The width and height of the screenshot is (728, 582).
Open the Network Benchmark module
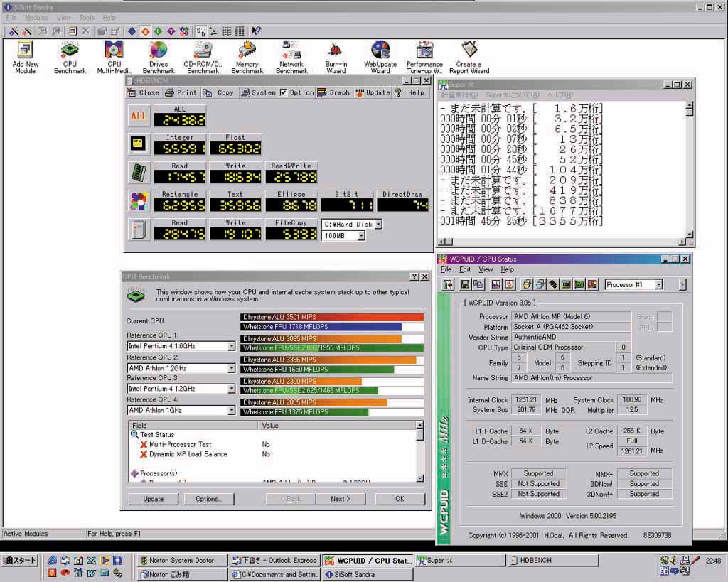point(291,58)
